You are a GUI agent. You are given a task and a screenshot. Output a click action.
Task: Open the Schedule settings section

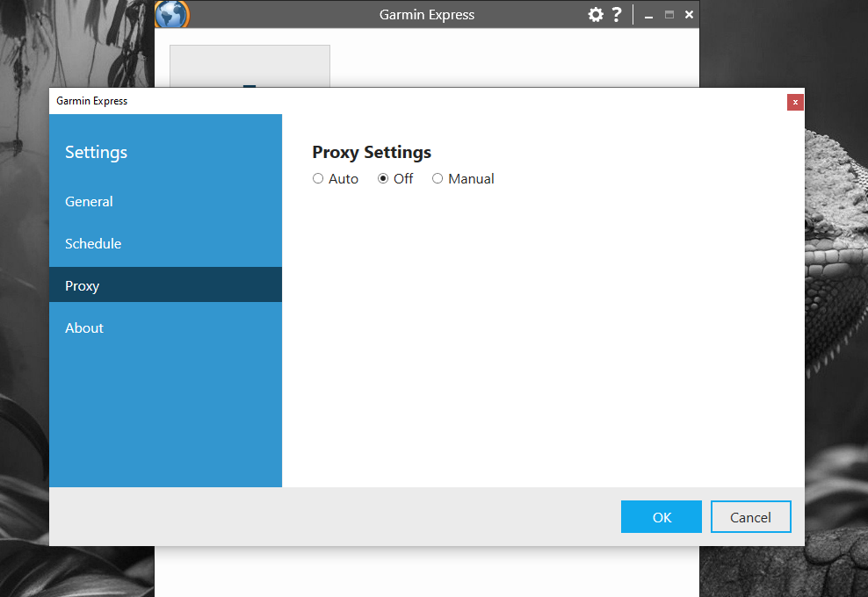pyautogui.click(x=93, y=244)
